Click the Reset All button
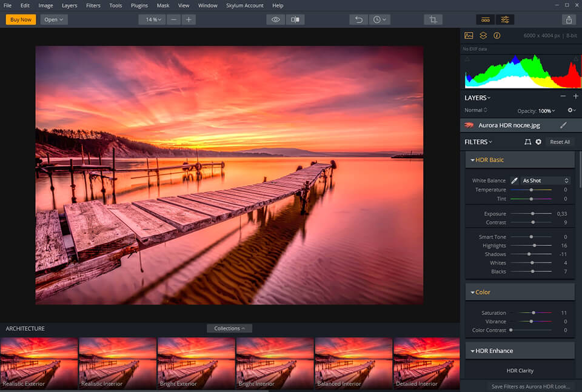This screenshot has height=392, width=582. pos(560,142)
